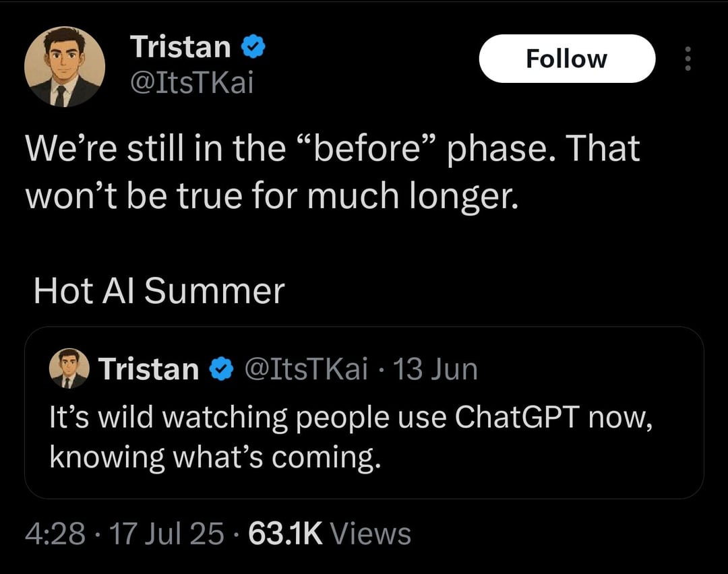Screen dimensions: 728x574
Task: Click the Follow button
Action: pos(567,59)
